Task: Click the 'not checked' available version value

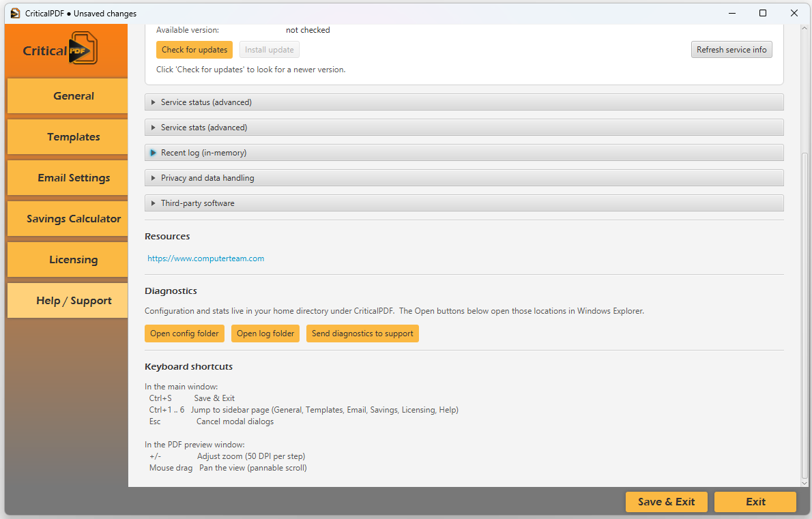Action: point(308,30)
